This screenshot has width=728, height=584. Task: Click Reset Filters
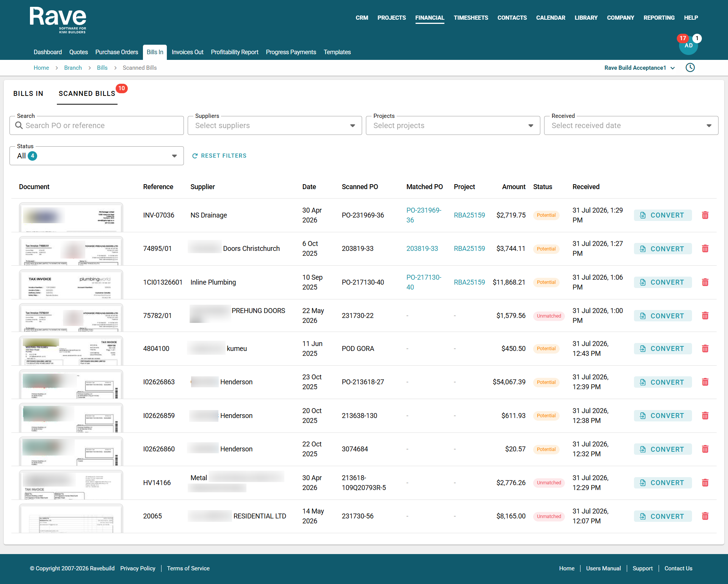(219, 156)
